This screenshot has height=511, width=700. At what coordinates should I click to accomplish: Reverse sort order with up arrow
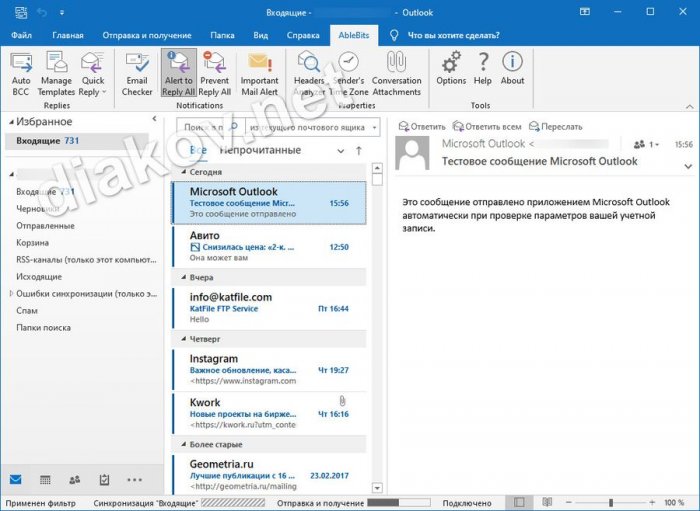[x=358, y=151]
